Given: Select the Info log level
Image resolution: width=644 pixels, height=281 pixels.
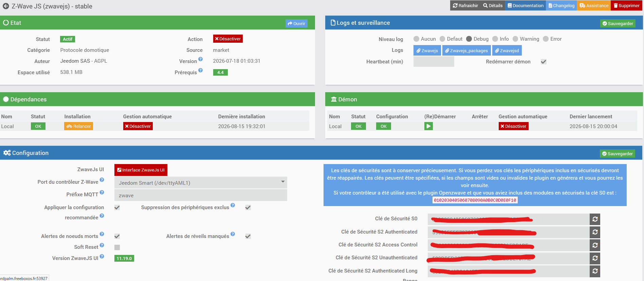Looking at the screenshot, I should (x=495, y=39).
